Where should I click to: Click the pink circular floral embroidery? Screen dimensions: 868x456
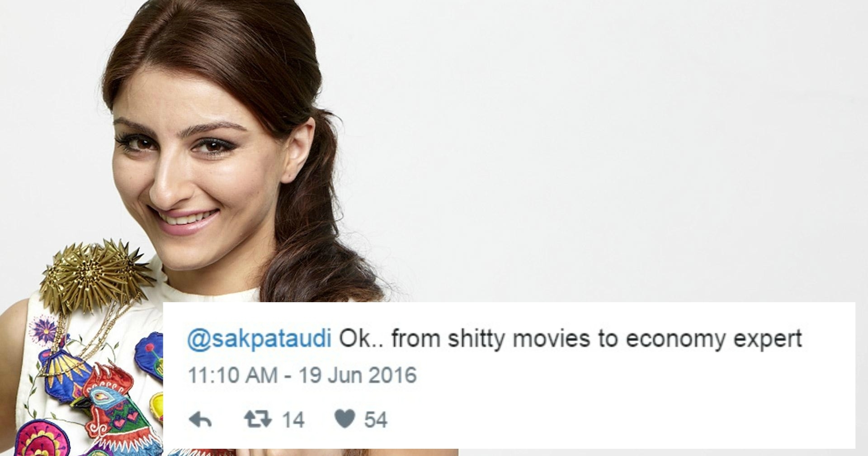click(x=42, y=438)
